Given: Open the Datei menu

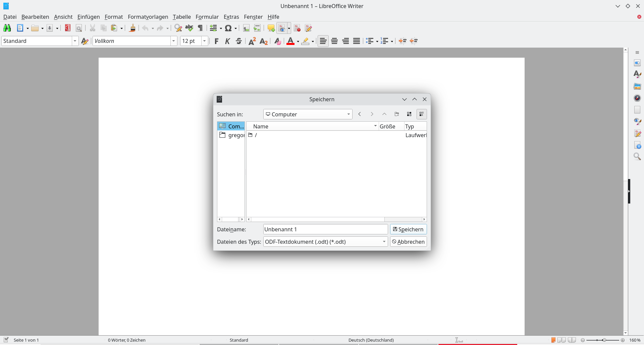Looking at the screenshot, I should [10, 17].
